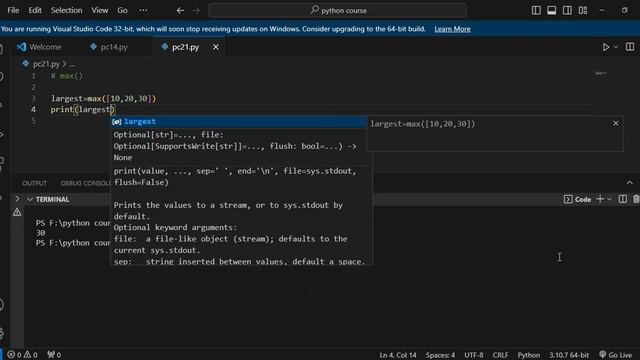Image resolution: width=640 pixels, height=360 pixels.
Task: Click the code line largest=max([10,20,30])
Action: click(103, 98)
